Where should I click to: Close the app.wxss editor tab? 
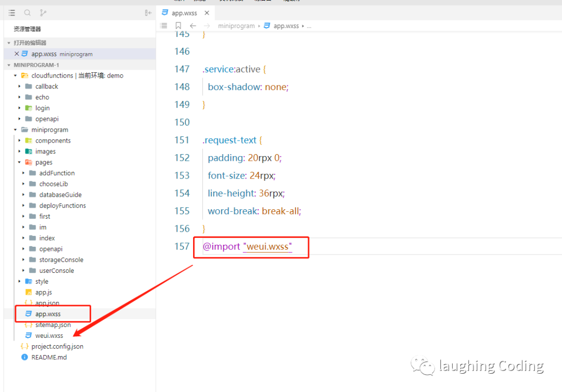(x=207, y=13)
